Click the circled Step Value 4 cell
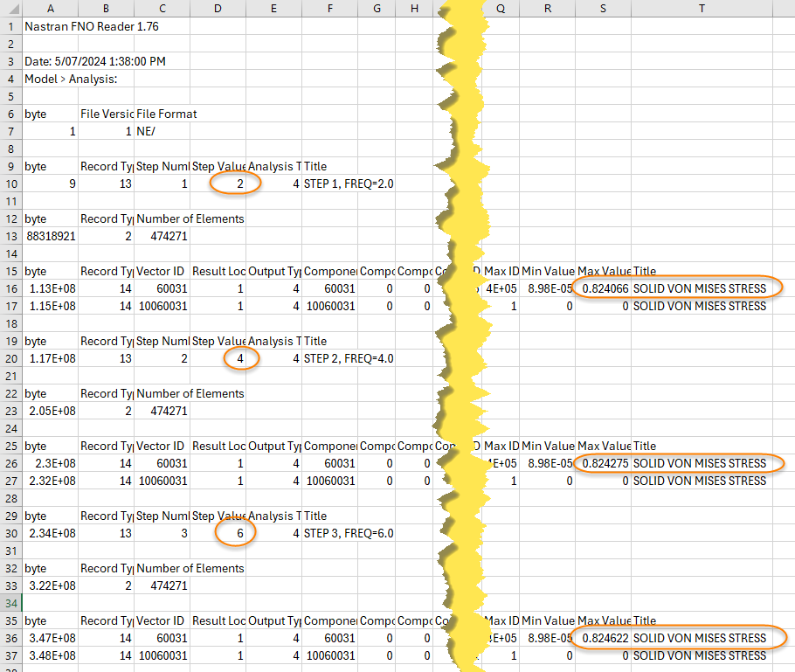The image size is (795, 672). tap(234, 358)
